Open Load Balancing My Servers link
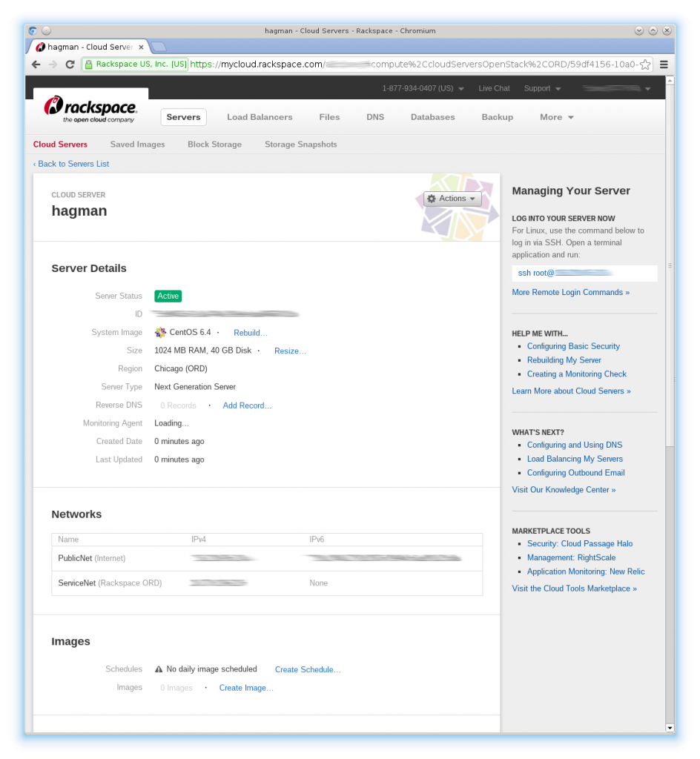The height and width of the screenshot is (759, 700). point(575,460)
